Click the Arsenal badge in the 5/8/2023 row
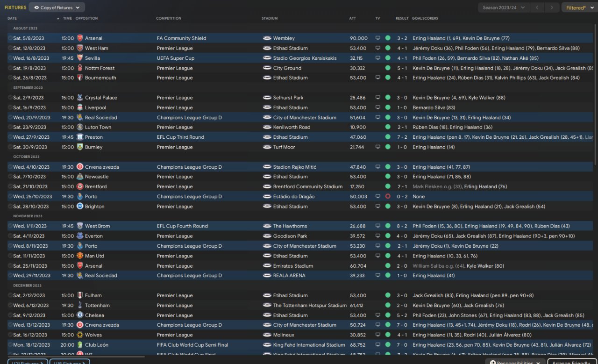The height and width of the screenshot is (364, 598). (80, 38)
